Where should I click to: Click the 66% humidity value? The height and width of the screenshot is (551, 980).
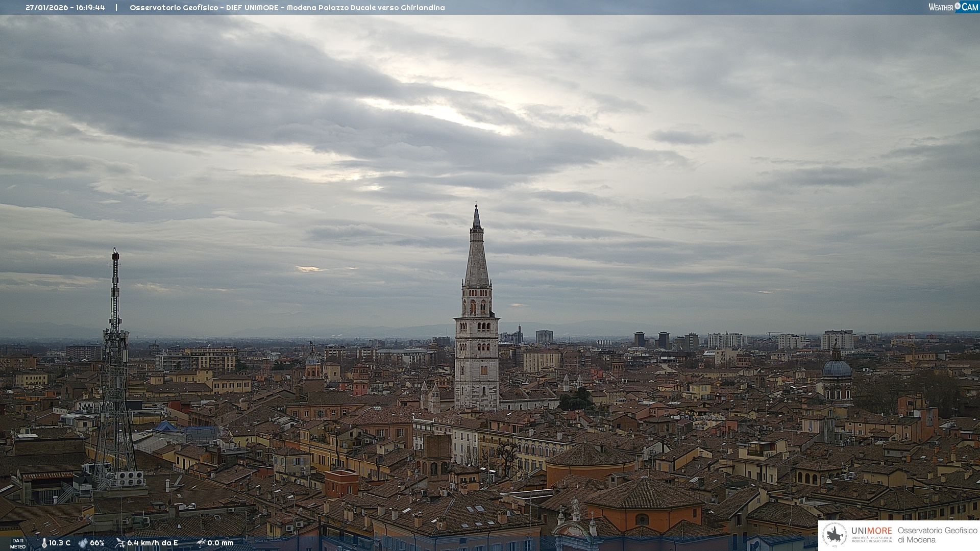click(x=97, y=543)
